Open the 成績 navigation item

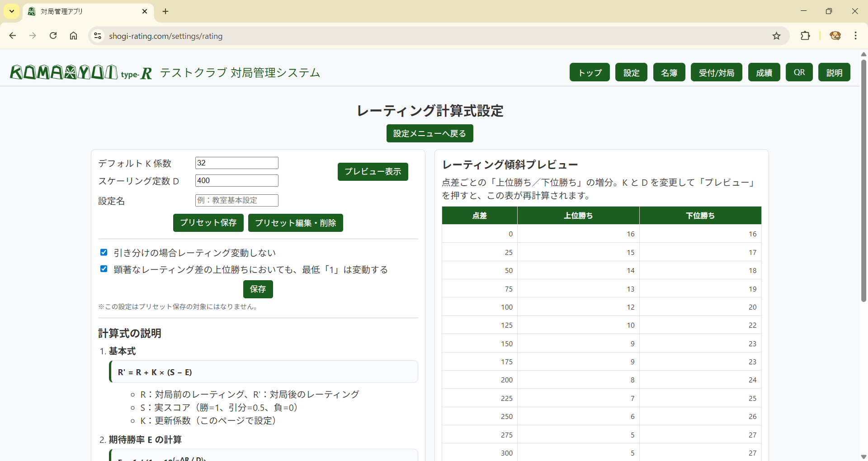click(x=764, y=72)
